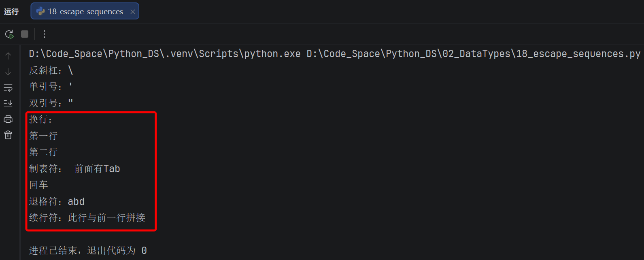Open the three-dot more options menu
644x260 pixels.
click(x=45, y=34)
